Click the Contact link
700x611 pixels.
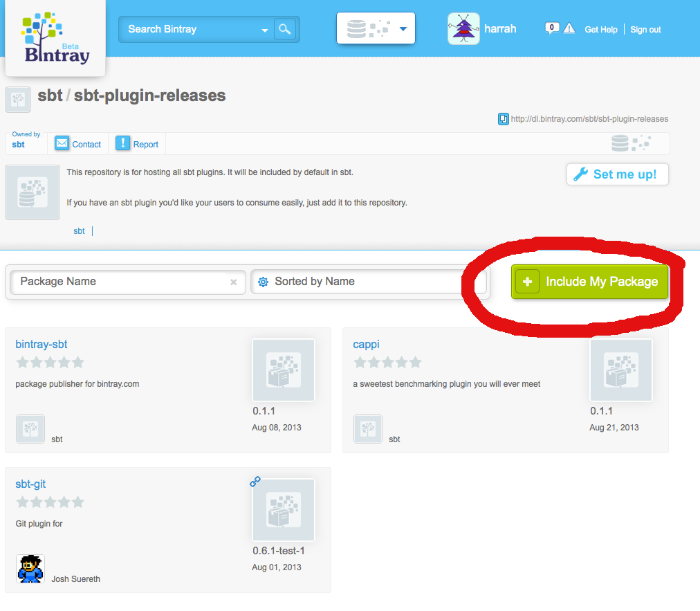pyautogui.click(x=86, y=144)
